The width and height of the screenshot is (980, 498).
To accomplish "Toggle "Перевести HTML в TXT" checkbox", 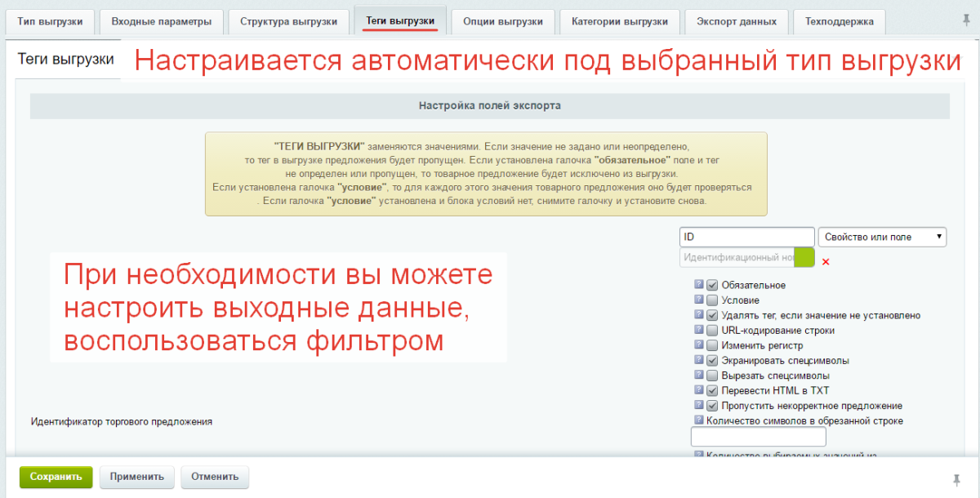I will [x=712, y=390].
